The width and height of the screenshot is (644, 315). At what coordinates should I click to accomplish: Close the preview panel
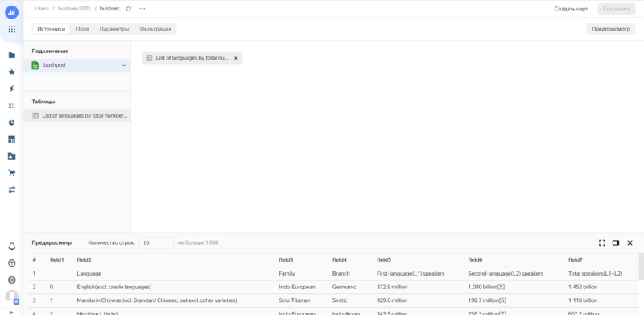point(630,243)
